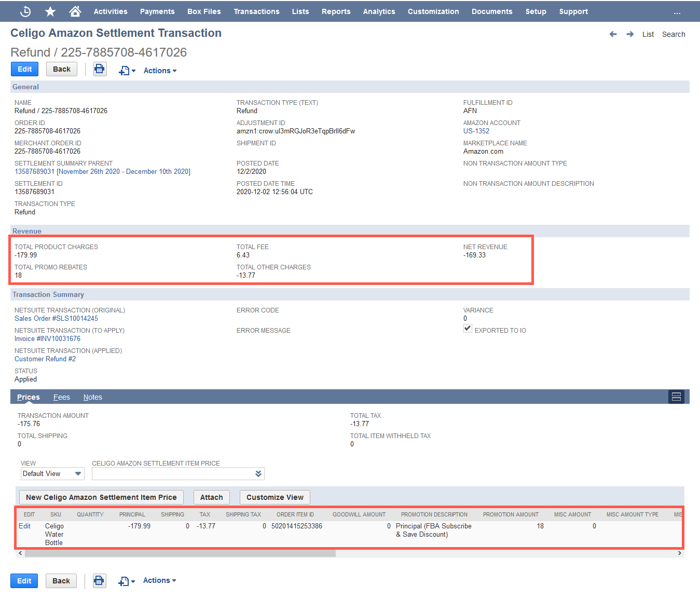
Task: Go to next record with right arrow
Action: click(630, 34)
